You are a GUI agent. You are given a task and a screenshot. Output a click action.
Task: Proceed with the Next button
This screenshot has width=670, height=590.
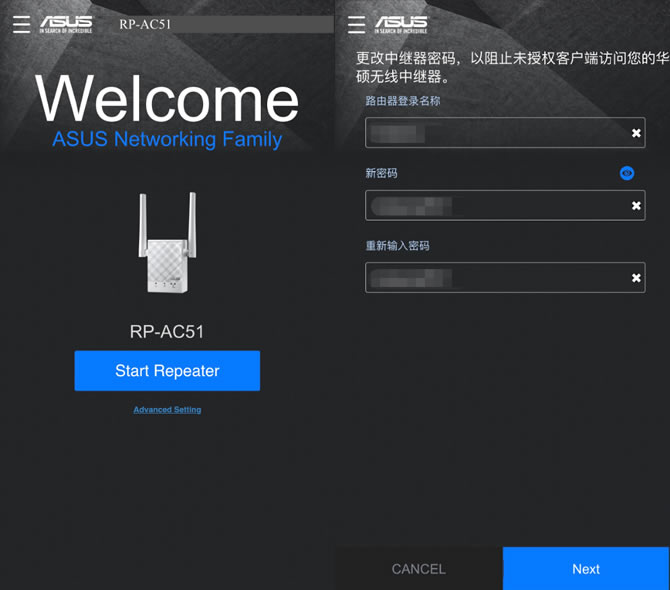(586, 569)
